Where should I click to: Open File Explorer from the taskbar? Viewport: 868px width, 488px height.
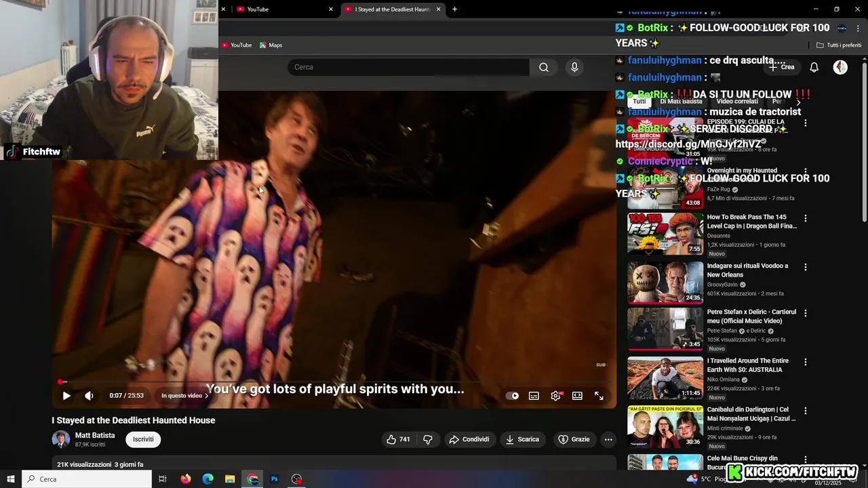click(x=230, y=479)
